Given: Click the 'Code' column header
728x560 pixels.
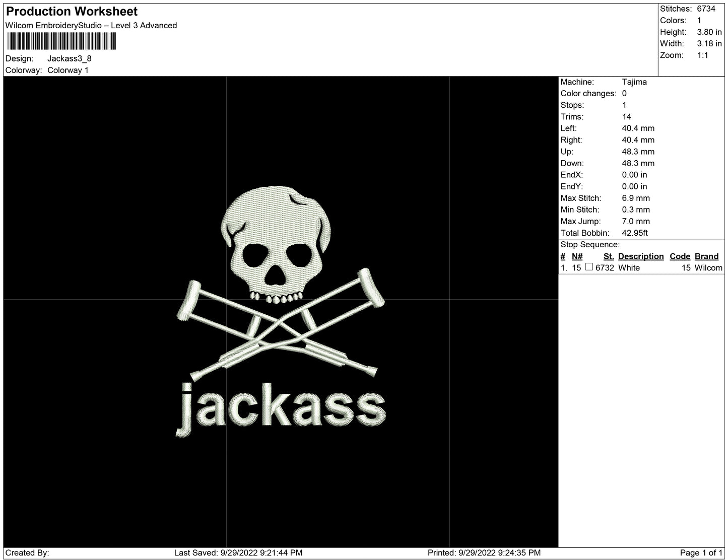Looking at the screenshot, I should point(680,256).
